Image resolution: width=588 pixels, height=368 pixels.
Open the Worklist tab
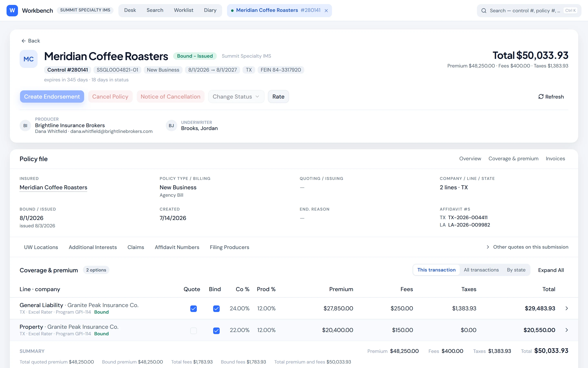pyautogui.click(x=184, y=10)
